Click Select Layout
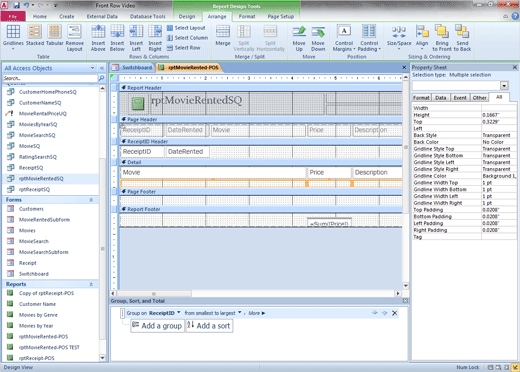 (186, 28)
